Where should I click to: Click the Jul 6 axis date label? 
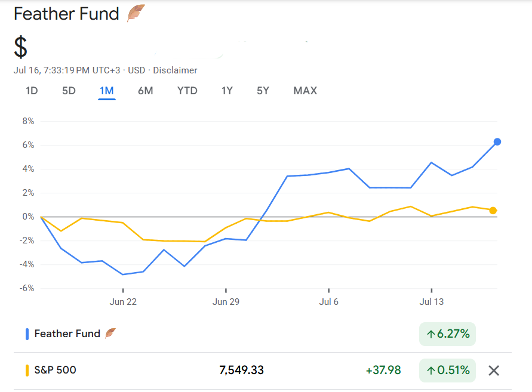328,302
